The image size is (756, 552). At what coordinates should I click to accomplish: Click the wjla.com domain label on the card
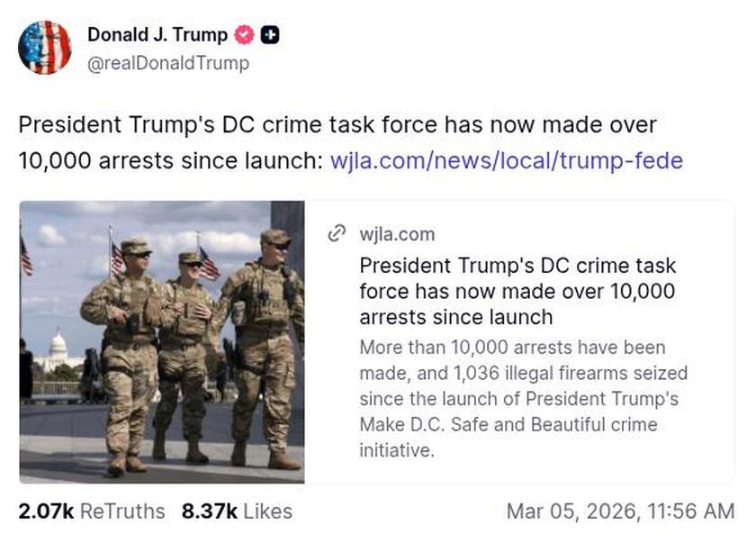click(395, 234)
